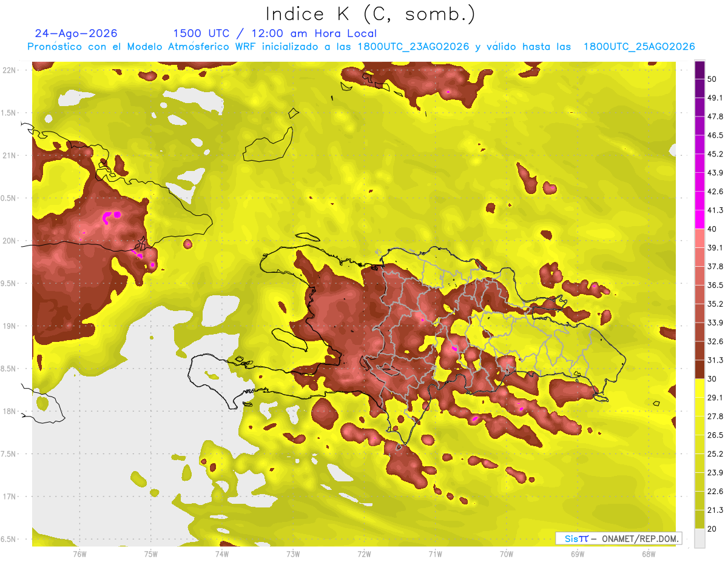Click the colorbar value "37.8"
This screenshot has height=562, width=728.
click(x=715, y=266)
